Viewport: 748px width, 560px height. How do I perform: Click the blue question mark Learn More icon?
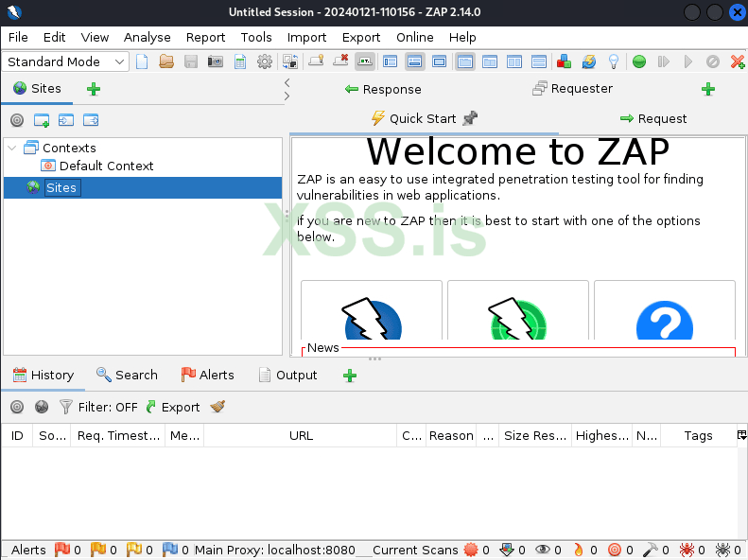[665, 320]
